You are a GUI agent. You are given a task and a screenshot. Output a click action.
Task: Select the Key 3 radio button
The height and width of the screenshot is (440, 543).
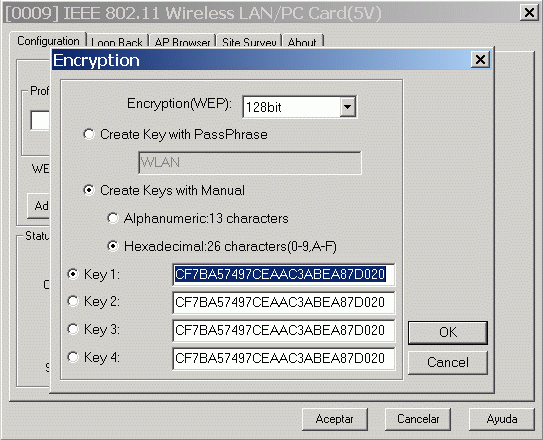pyautogui.click(x=73, y=329)
